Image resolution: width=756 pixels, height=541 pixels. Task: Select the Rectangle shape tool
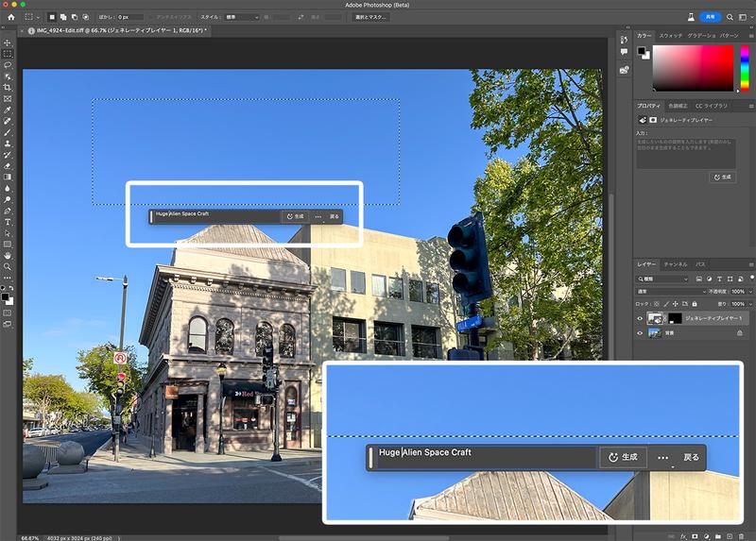pos(8,245)
